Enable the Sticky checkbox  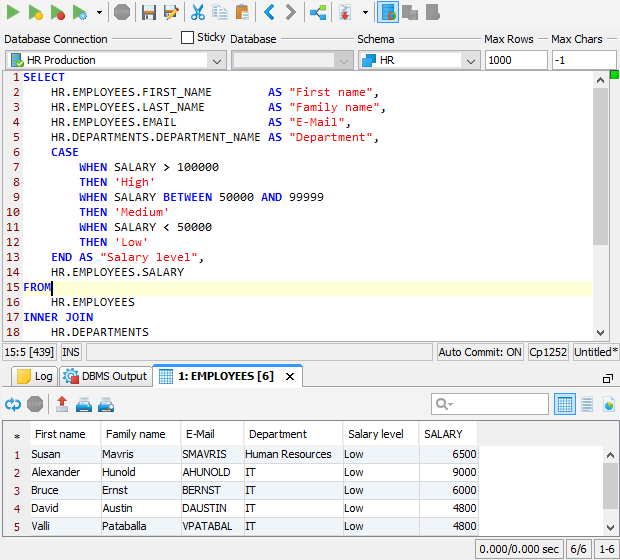[188, 38]
